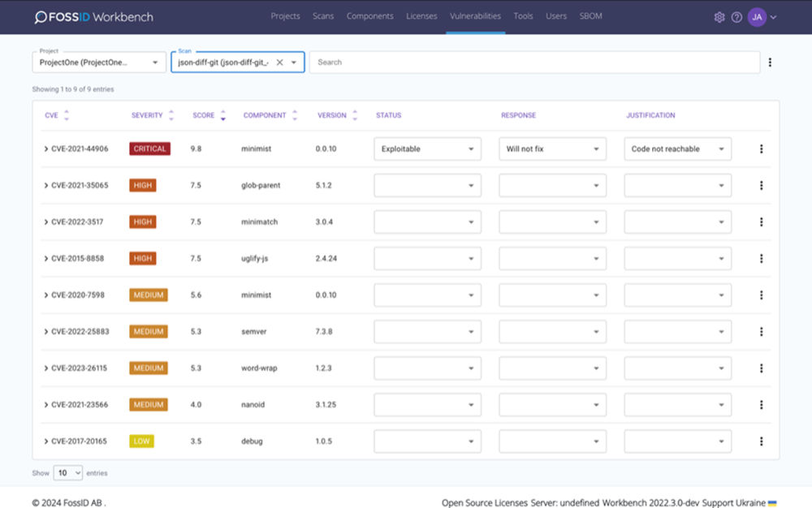This screenshot has height=508, width=812.
Task: Expand details of CVE-2020-7598 row
Action: tap(46, 295)
